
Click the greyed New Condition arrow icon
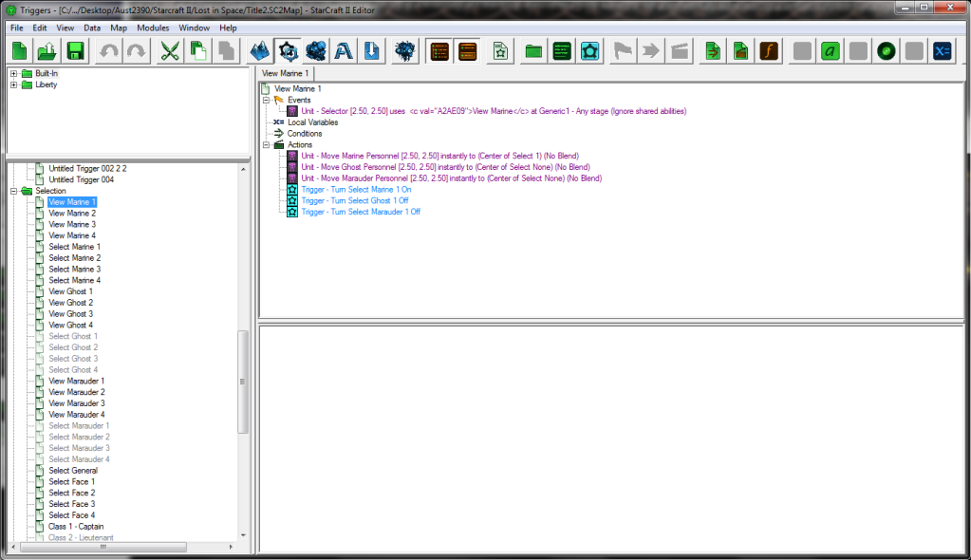[651, 51]
